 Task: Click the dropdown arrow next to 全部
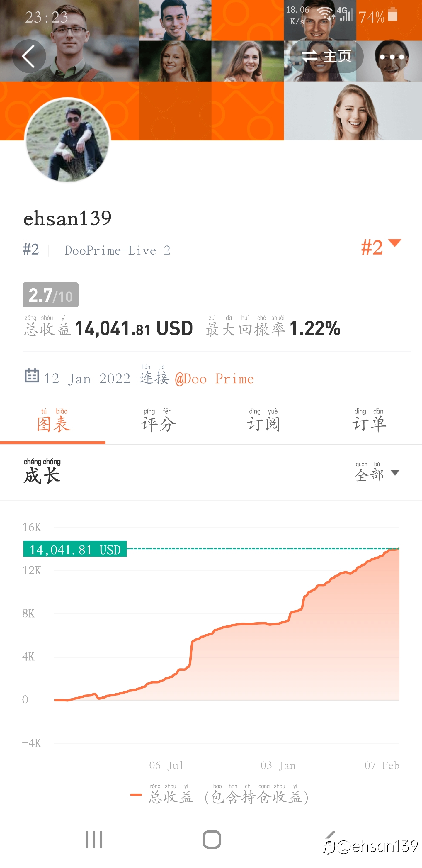(x=395, y=473)
